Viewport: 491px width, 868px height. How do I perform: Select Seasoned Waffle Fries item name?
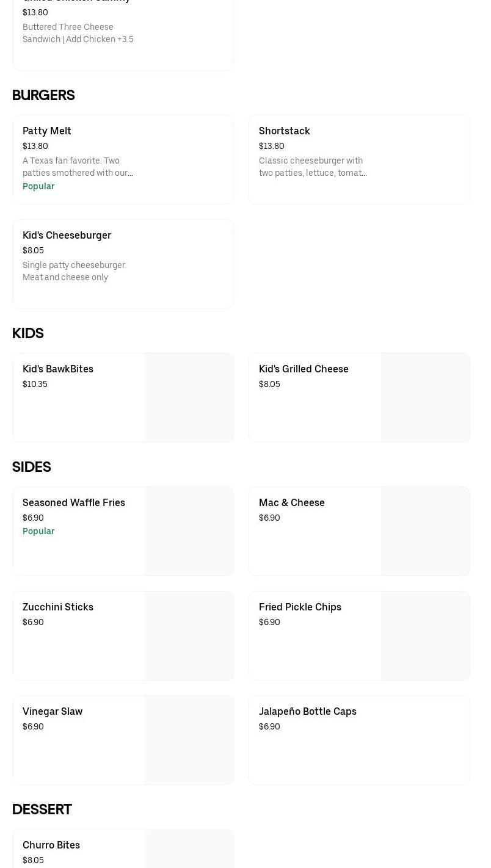[x=74, y=502]
